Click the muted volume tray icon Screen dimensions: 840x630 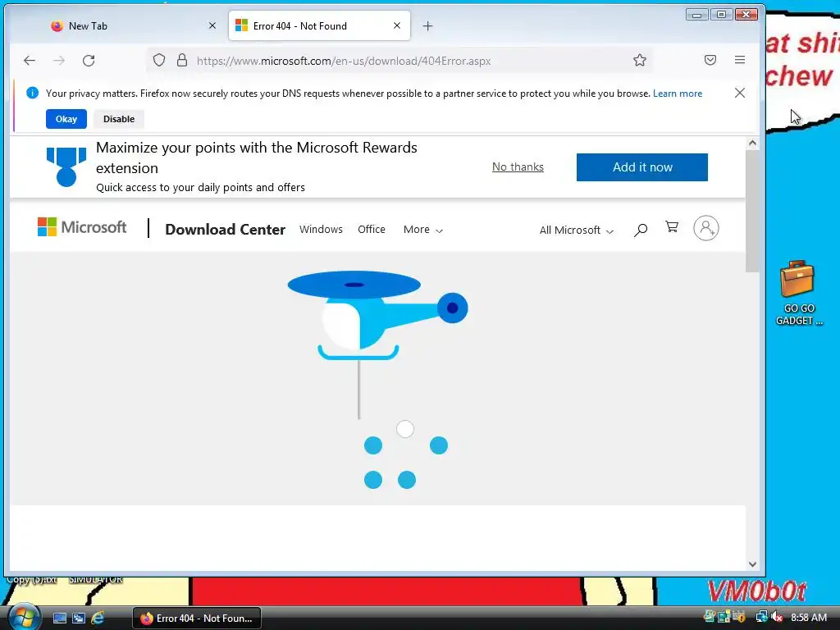tap(777, 617)
